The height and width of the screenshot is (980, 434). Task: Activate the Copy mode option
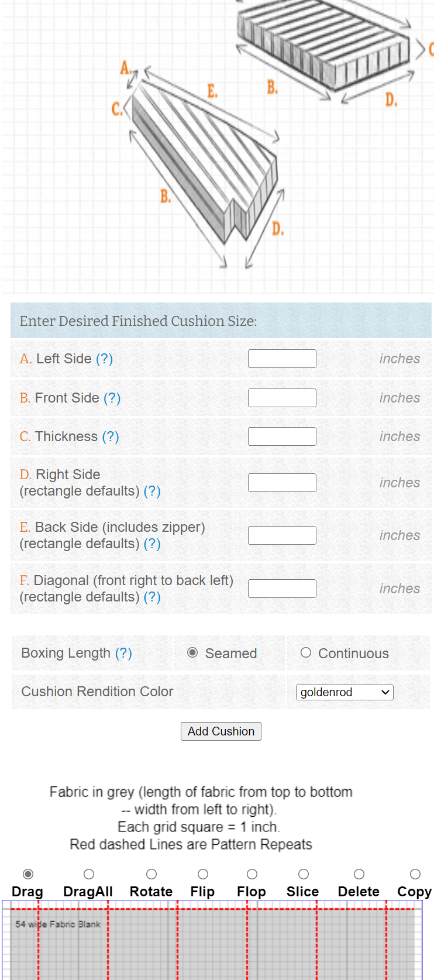point(415,874)
